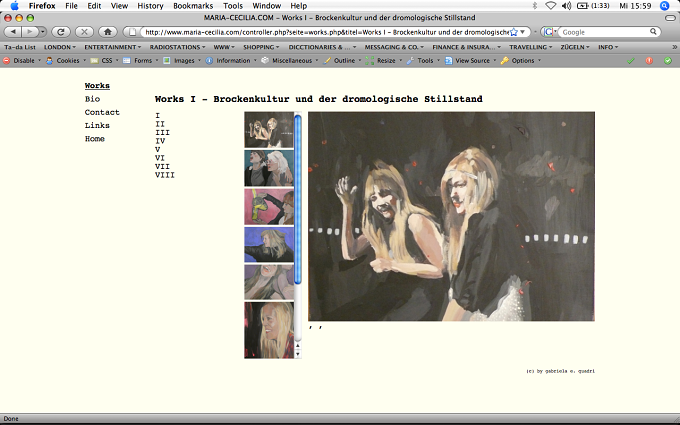Open the Disable menu on developer toolbar
680x425 pixels.
click(22, 61)
